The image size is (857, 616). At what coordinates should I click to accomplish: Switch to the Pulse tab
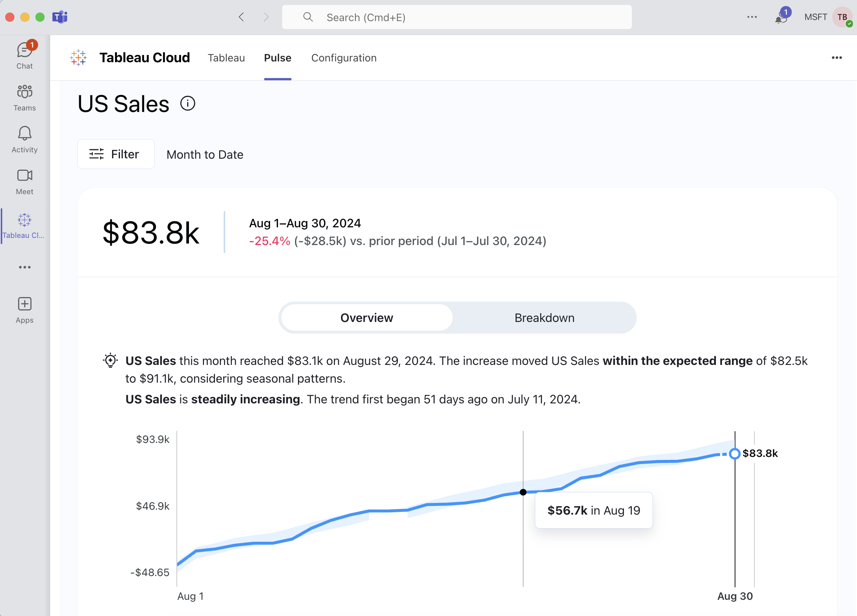[278, 58]
